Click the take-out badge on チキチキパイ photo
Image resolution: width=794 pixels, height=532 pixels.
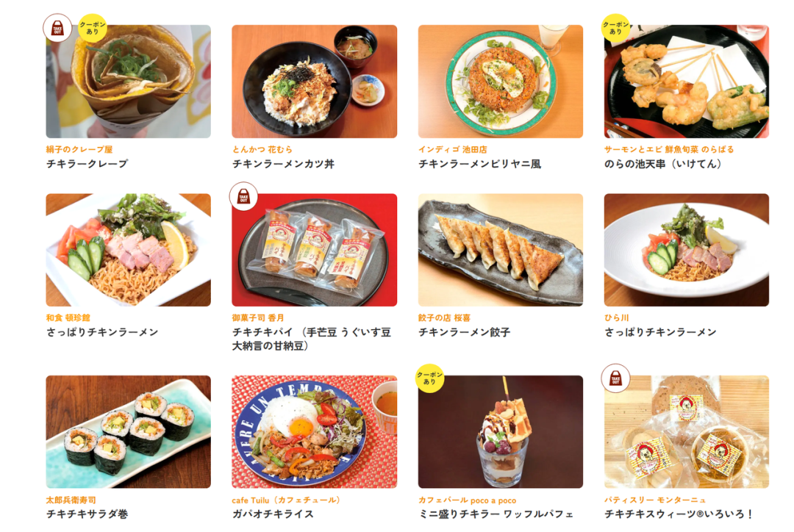click(x=243, y=196)
